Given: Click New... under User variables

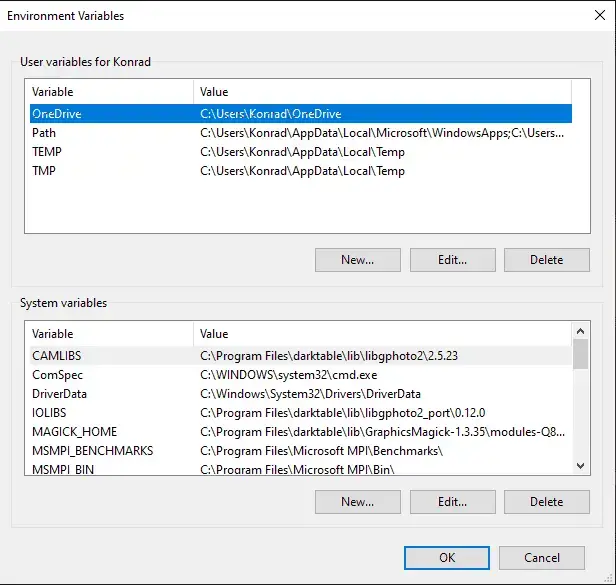Looking at the screenshot, I should pos(358,260).
